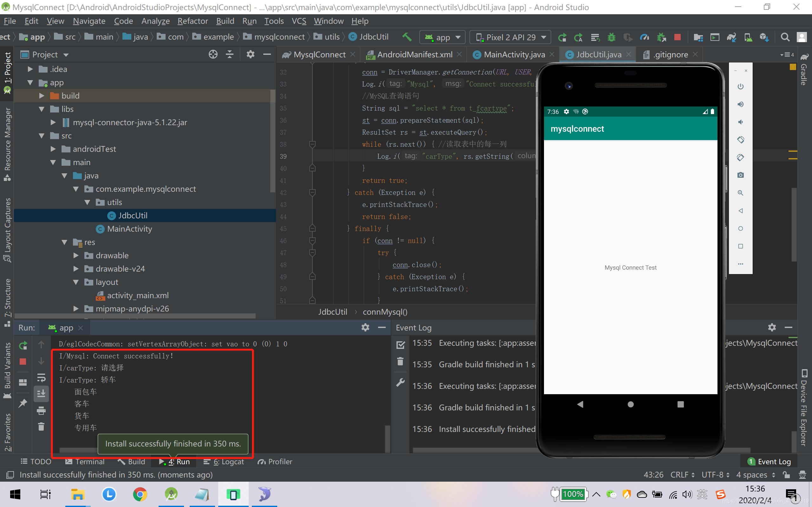812x507 pixels.
Task: Click trash icon to clear Run output
Action: [41, 427]
